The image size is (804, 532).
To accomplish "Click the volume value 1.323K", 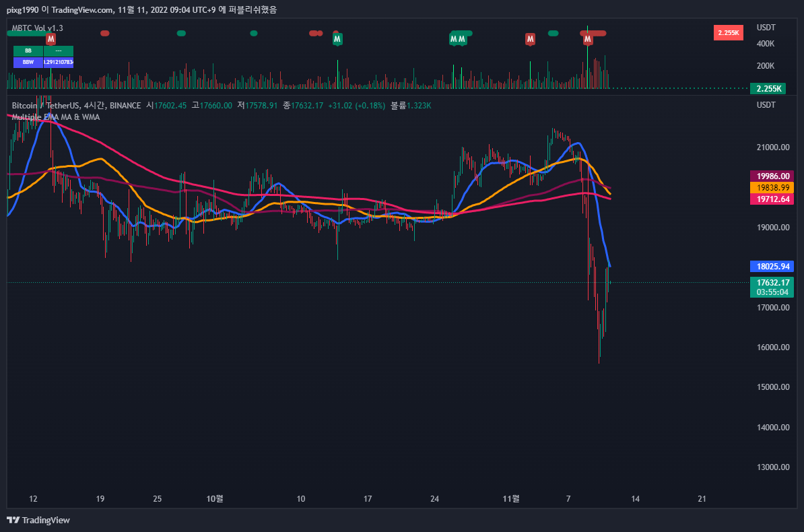I will click(x=419, y=106).
